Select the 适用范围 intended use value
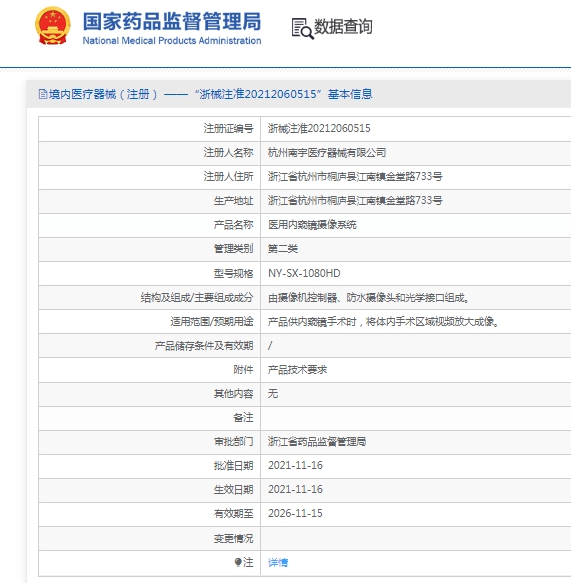571x583 pixels. 383,321
